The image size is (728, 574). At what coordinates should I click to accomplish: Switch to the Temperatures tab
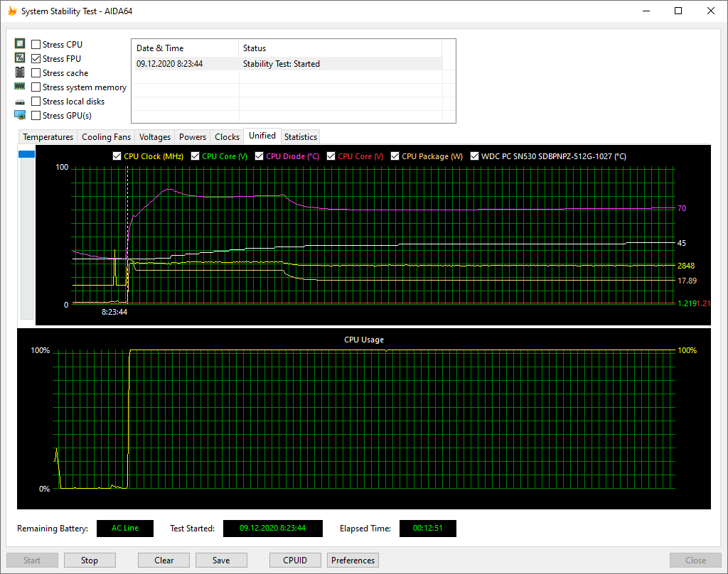pyautogui.click(x=48, y=137)
